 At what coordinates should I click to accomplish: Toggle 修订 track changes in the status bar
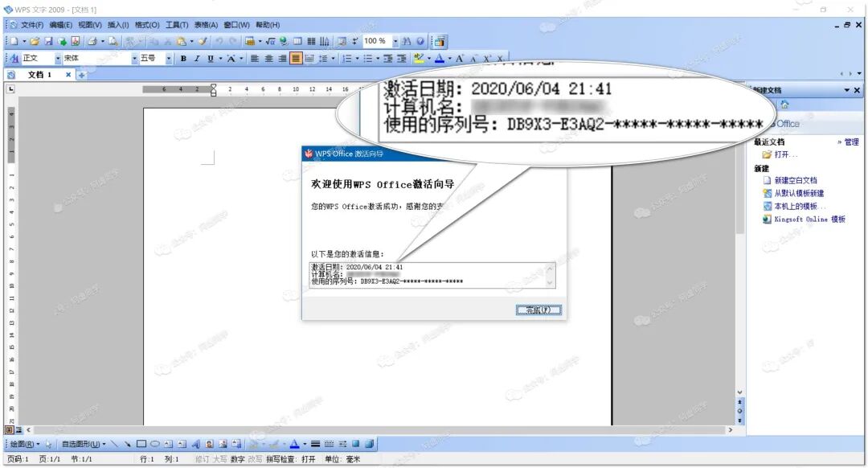pyautogui.click(x=202, y=459)
